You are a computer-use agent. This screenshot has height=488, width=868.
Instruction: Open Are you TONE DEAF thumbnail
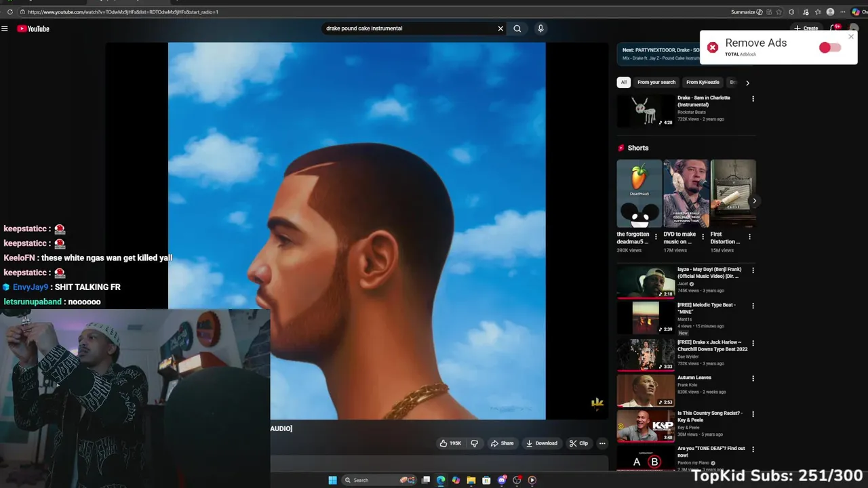pos(646,458)
